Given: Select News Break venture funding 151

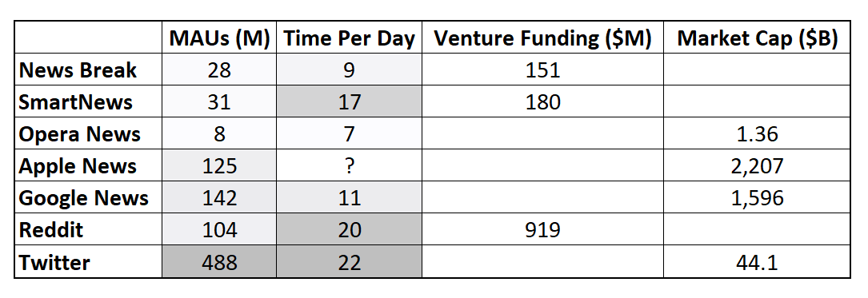Looking at the screenshot, I should pos(542,70).
